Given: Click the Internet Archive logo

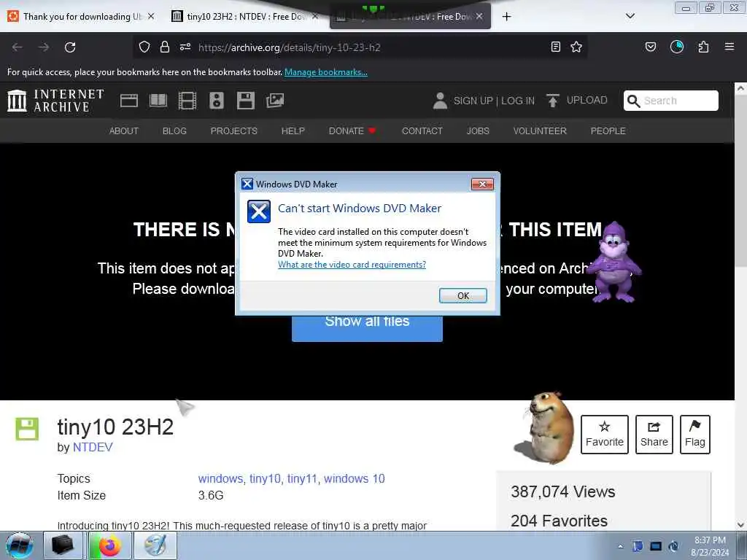Looking at the screenshot, I should 55,101.
